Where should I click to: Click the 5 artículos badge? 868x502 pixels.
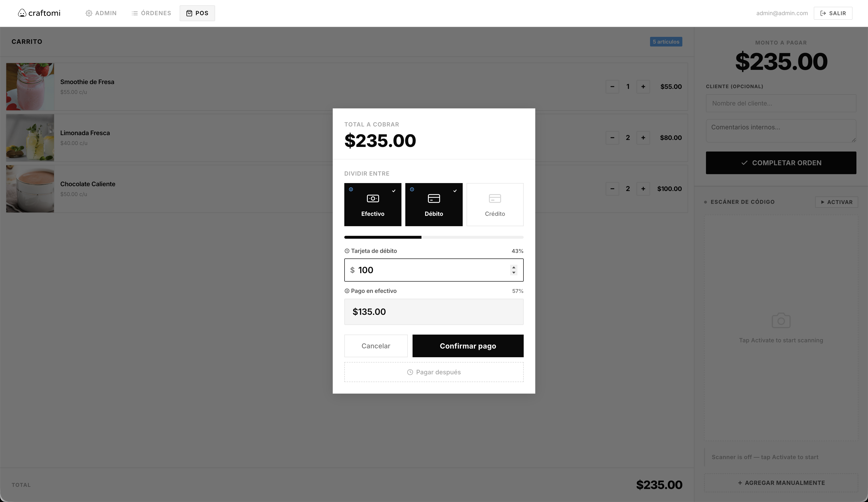[x=666, y=42]
